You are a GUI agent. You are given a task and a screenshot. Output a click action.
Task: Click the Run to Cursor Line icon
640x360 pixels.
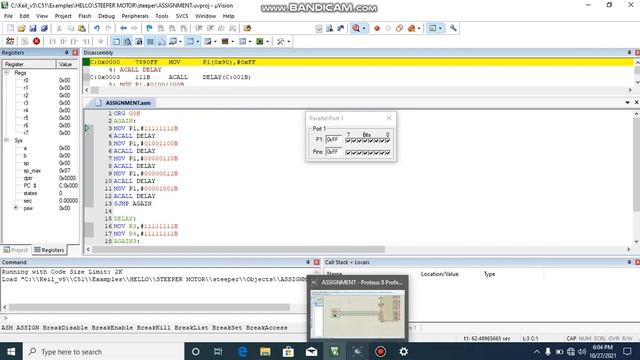[86, 41]
